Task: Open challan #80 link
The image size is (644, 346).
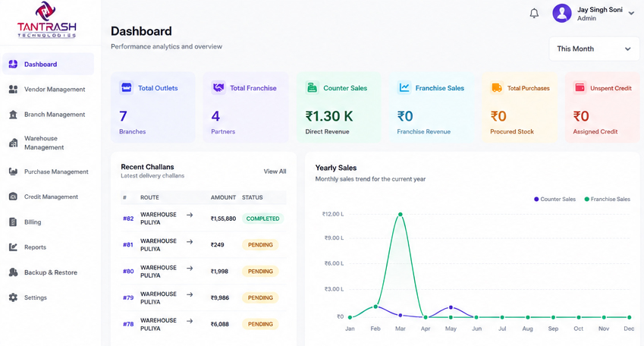Action: (128, 271)
